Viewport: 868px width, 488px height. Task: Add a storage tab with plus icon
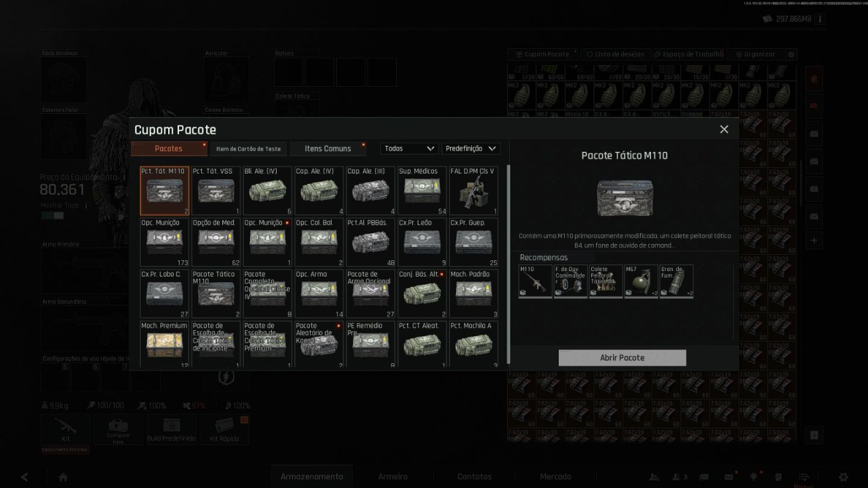pos(814,240)
